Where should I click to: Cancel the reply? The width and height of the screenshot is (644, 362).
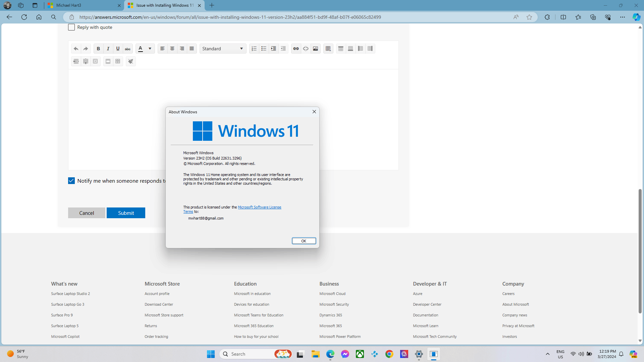[x=87, y=213]
